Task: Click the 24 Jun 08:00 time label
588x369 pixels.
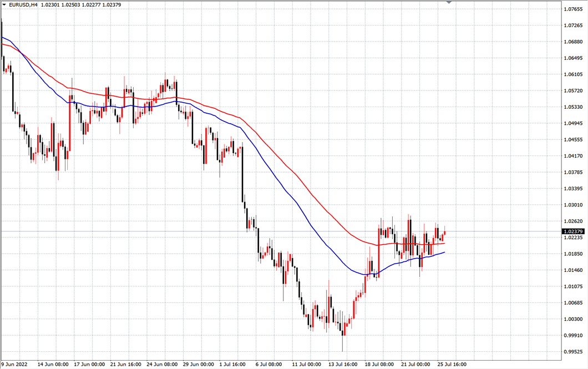Action: click(162, 365)
